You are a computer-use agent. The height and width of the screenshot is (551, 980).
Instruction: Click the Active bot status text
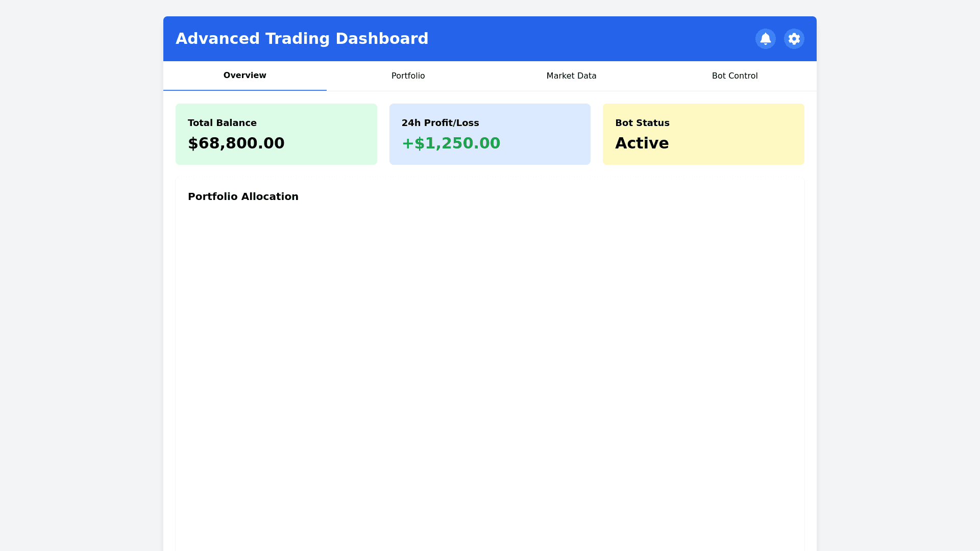642,143
